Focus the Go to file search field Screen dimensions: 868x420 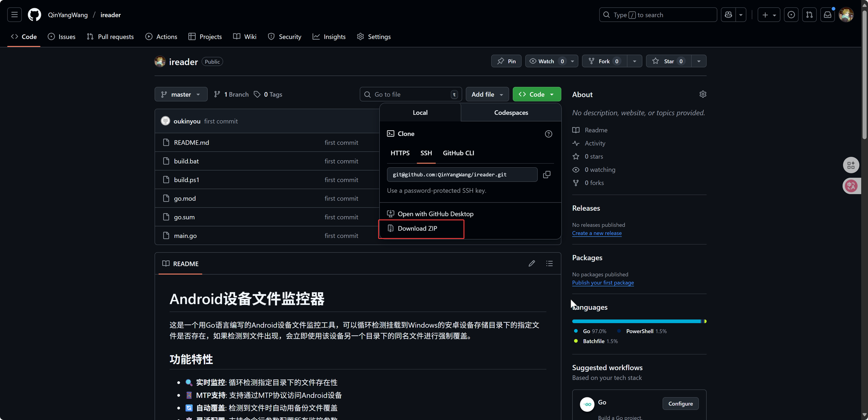[x=411, y=94]
